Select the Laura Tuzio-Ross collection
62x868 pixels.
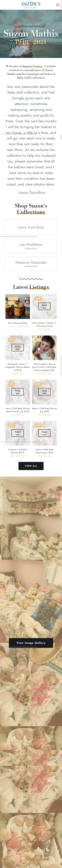(x=31, y=227)
